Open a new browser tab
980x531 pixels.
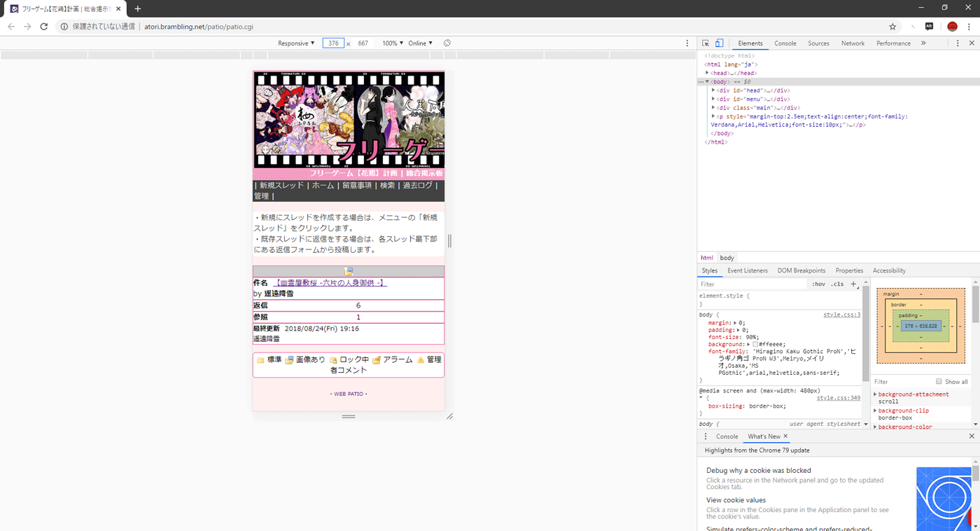(x=138, y=8)
